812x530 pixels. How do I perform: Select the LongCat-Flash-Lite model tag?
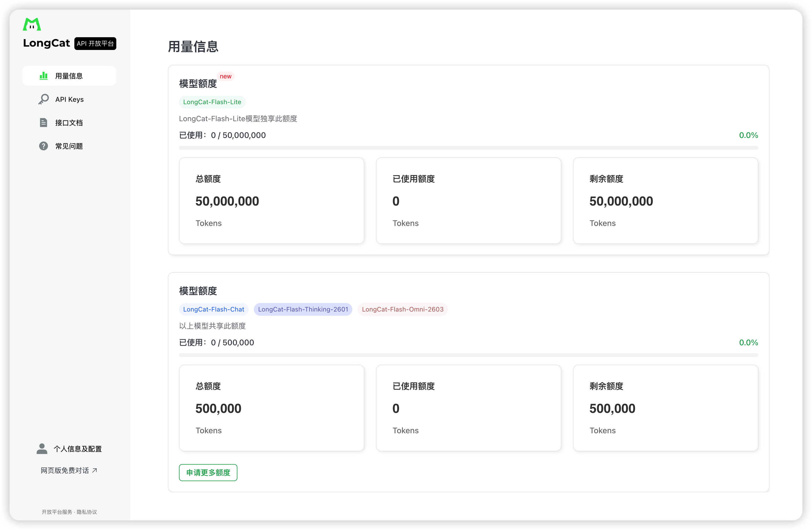[212, 102]
